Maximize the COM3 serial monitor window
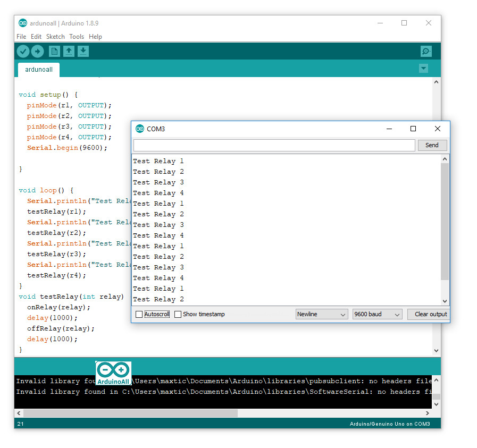The height and width of the screenshot is (448, 477). [x=413, y=129]
